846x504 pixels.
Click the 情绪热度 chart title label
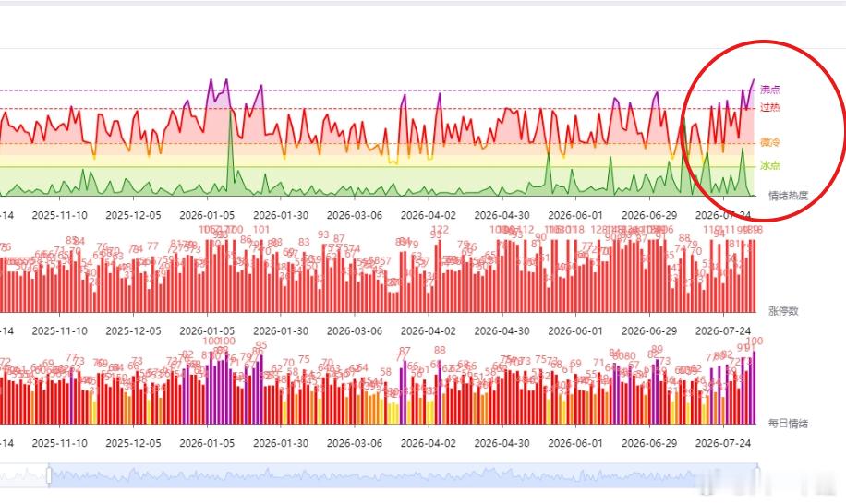[x=788, y=196]
